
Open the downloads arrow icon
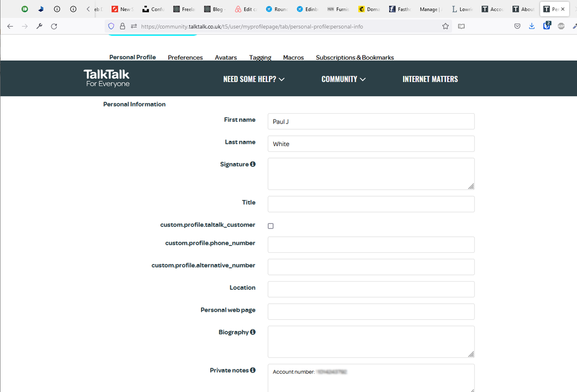click(532, 27)
